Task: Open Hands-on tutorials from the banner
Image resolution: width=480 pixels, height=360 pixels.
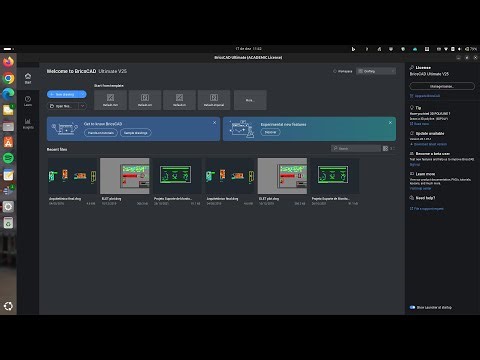Action: (x=101, y=133)
